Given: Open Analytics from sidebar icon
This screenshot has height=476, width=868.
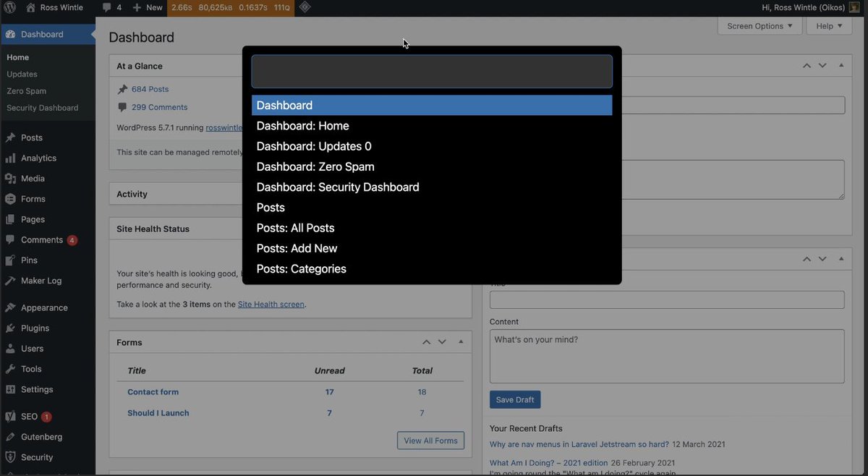Looking at the screenshot, I should click(x=10, y=158).
